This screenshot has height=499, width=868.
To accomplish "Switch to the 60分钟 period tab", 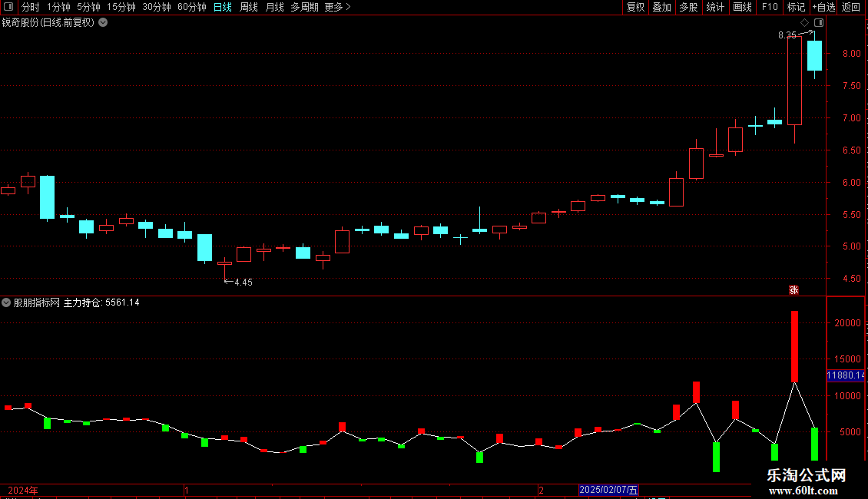I will coord(191,7).
